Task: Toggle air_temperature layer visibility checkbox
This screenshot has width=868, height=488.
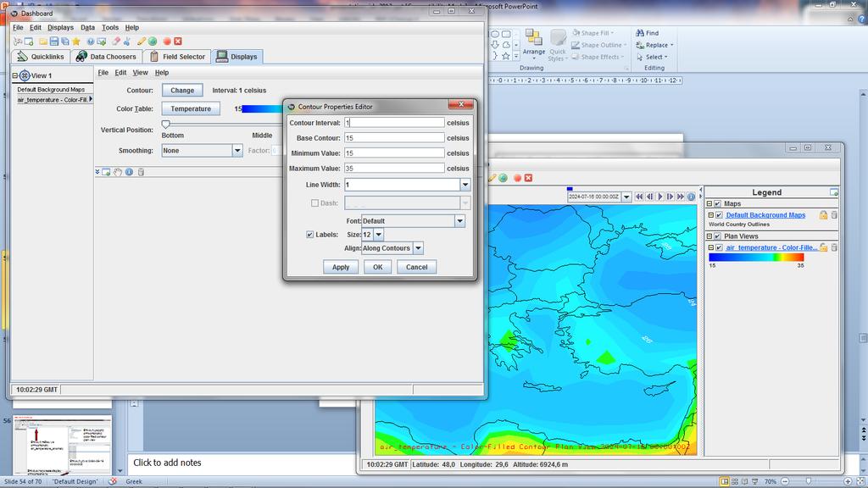Action: [x=719, y=248]
